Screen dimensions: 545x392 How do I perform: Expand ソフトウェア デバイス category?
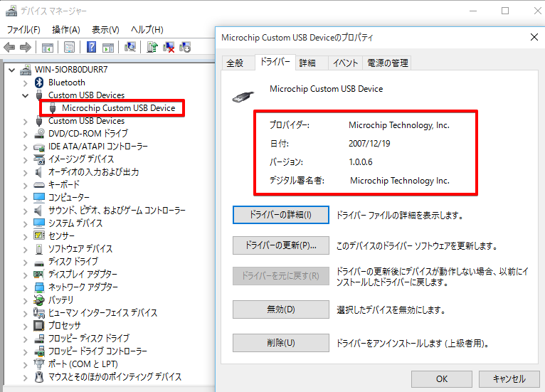coord(25,249)
